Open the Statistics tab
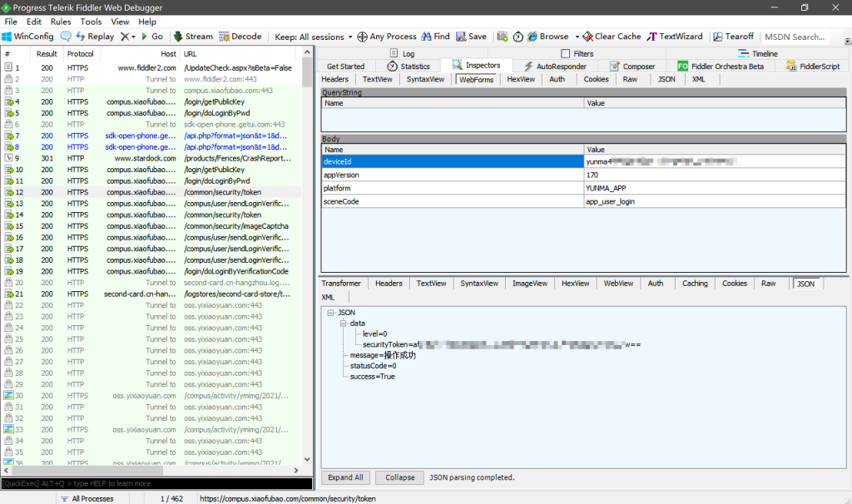Screen dimensions: 852x504 408,67
